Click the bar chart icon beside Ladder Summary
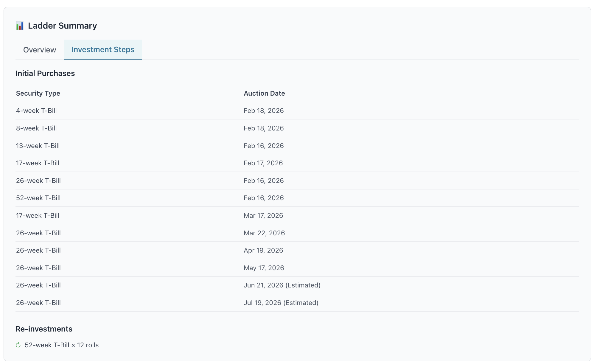 [20, 26]
